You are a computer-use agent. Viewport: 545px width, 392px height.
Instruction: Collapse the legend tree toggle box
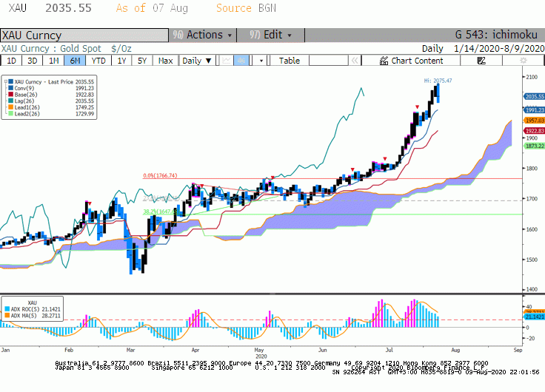[6, 81]
